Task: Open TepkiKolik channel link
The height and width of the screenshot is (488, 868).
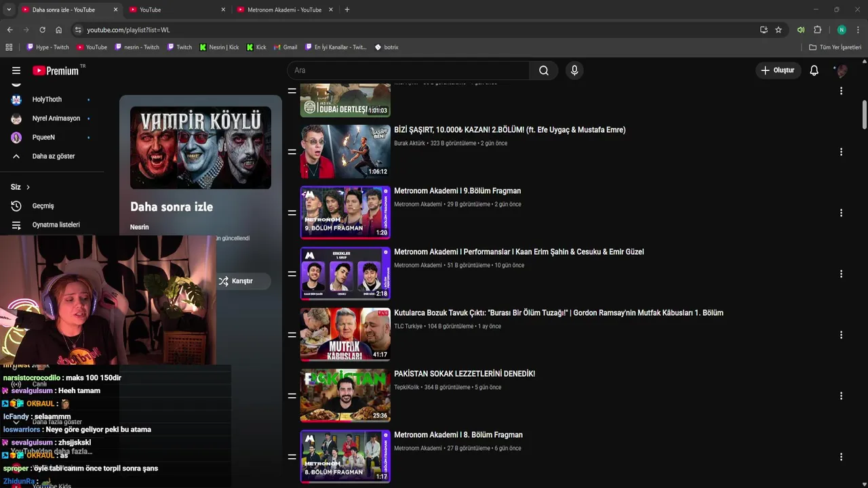Action: tap(407, 387)
